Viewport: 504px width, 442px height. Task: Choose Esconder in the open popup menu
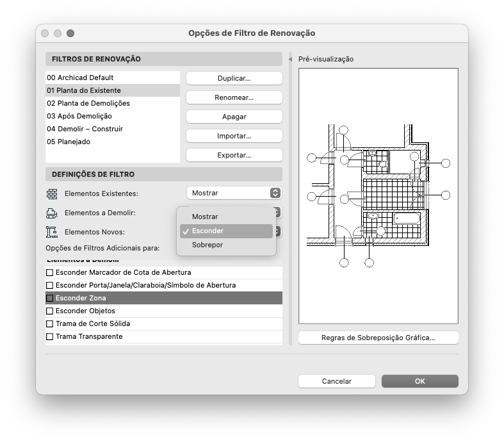[x=226, y=231]
